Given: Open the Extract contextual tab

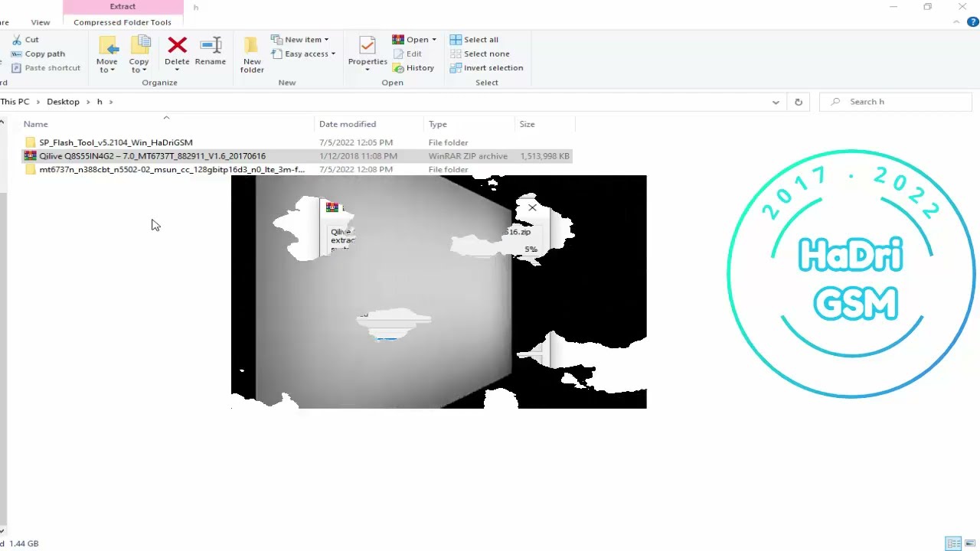Looking at the screenshot, I should coord(122,7).
